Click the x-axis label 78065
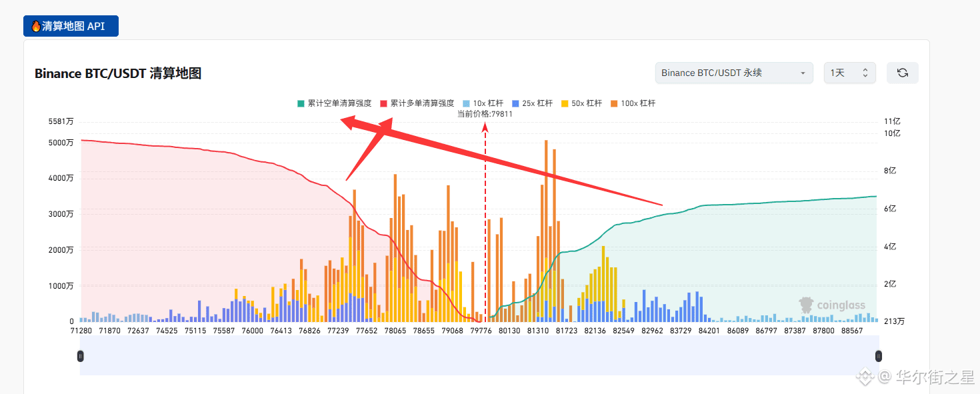Image resolution: width=980 pixels, height=394 pixels. [395, 331]
